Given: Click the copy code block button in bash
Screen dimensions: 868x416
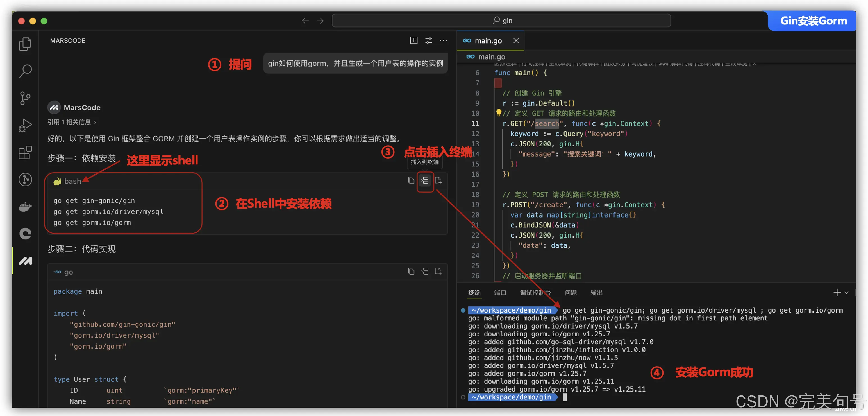Looking at the screenshot, I should [x=410, y=180].
